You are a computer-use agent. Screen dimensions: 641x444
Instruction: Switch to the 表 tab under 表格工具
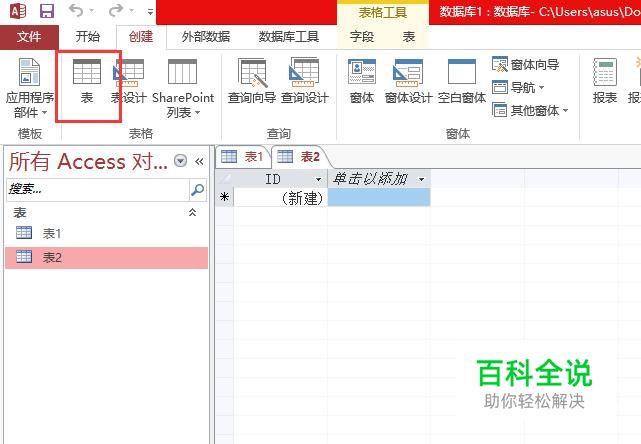pos(408,37)
